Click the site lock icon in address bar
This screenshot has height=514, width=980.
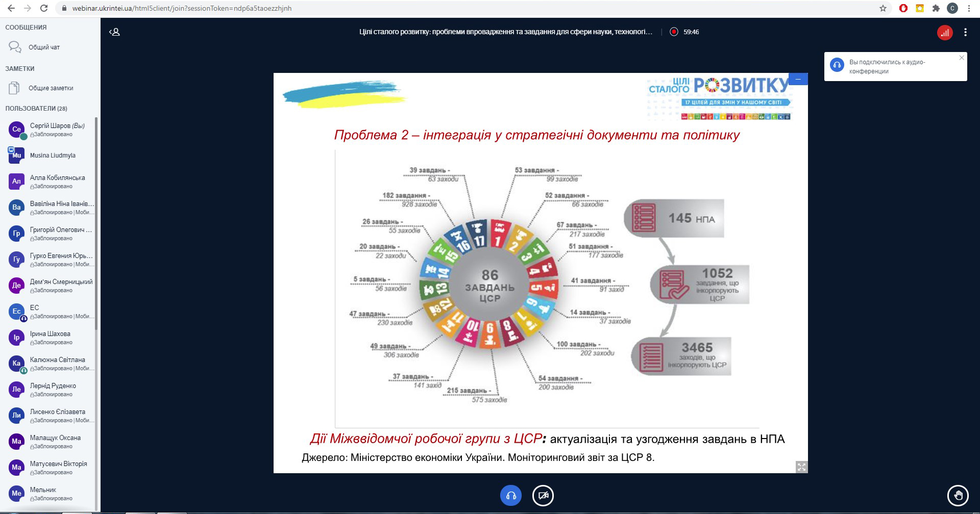[x=64, y=8]
